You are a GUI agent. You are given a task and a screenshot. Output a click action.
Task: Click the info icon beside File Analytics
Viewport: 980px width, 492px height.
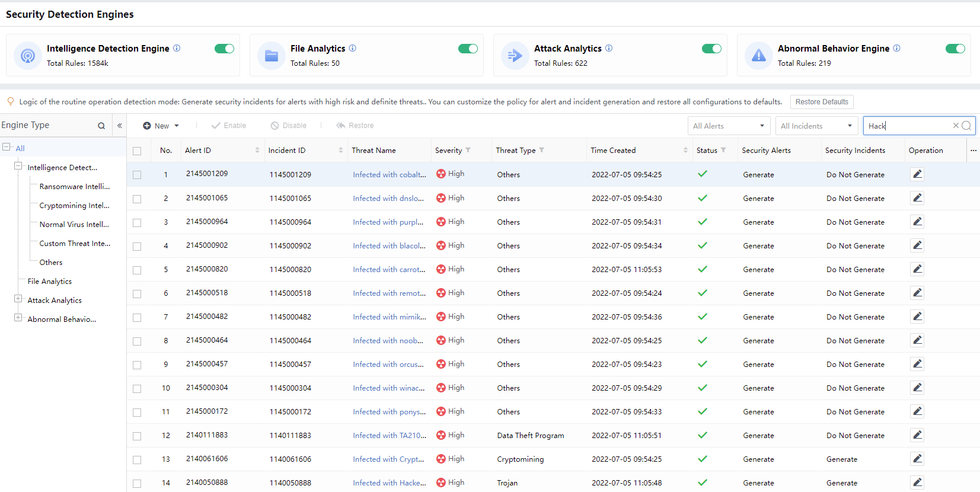click(x=353, y=49)
